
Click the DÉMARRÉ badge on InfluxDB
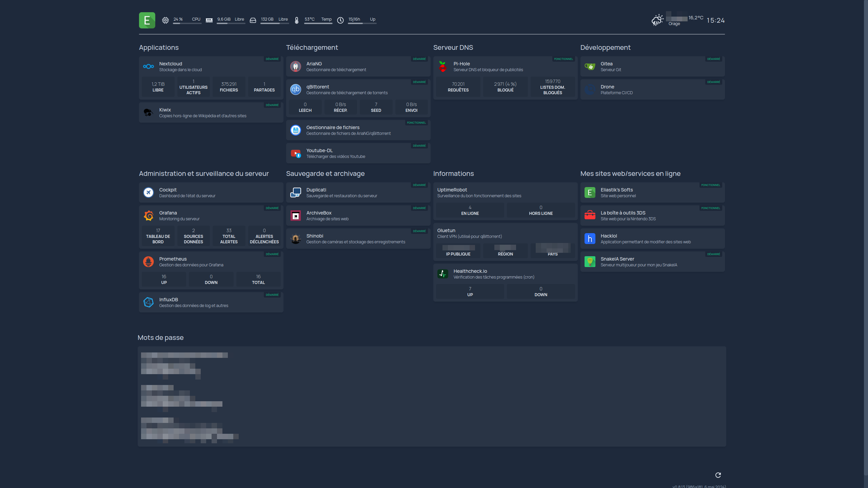tap(272, 295)
